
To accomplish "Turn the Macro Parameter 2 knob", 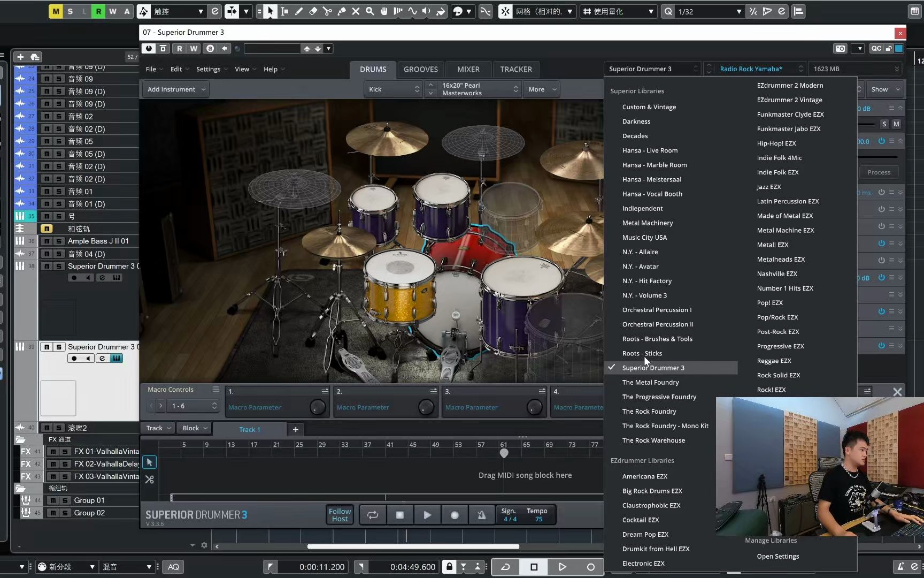I will pyautogui.click(x=426, y=407).
